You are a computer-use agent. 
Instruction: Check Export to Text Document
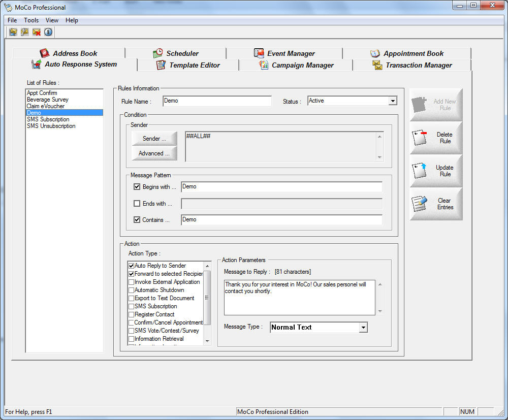[x=131, y=298]
